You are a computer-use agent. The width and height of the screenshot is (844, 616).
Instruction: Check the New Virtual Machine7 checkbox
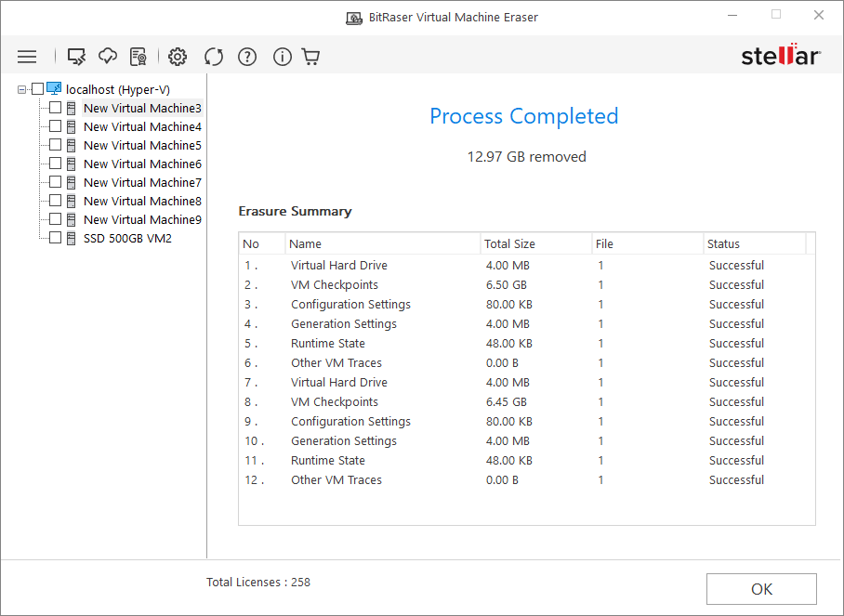point(55,182)
